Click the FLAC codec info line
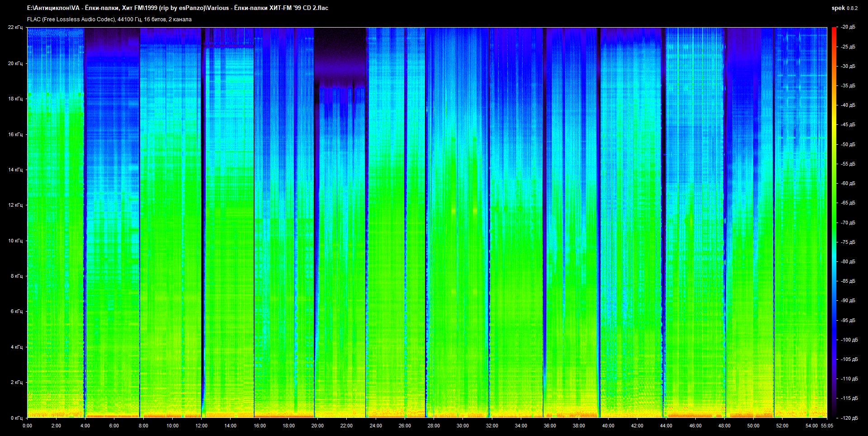 pos(109,19)
